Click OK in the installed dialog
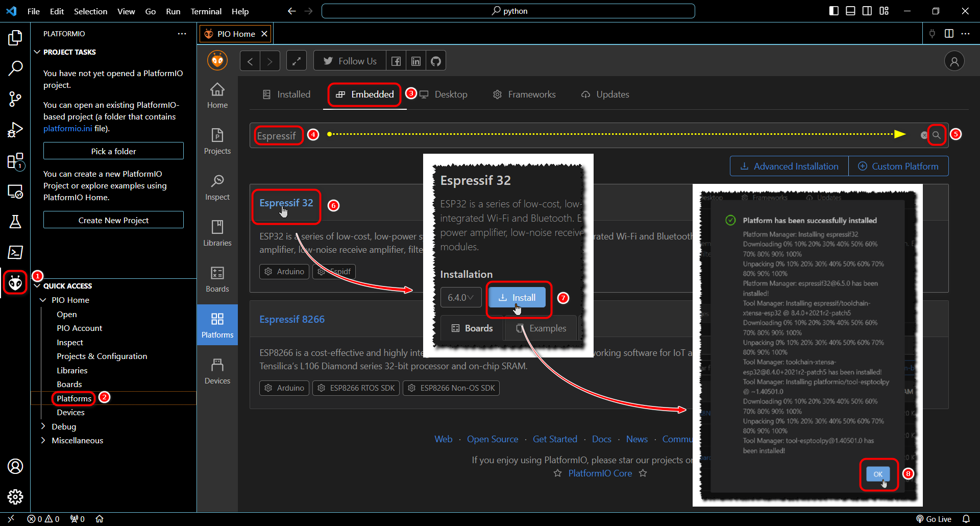The height and width of the screenshot is (526, 980). [878, 474]
